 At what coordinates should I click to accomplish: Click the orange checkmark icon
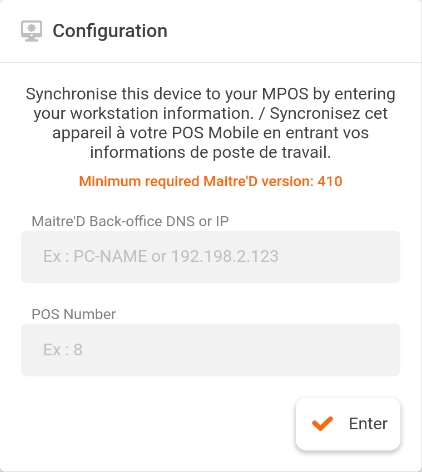click(322, 424)
